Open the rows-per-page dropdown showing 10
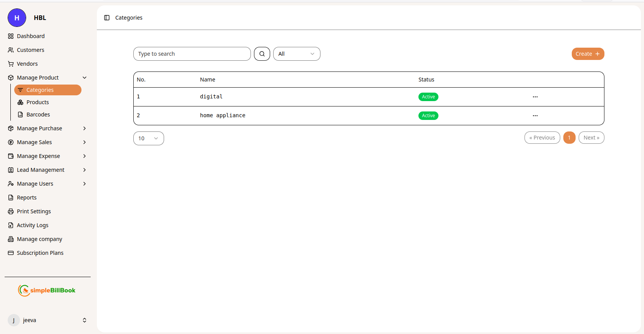The height and width of the screenshot is (334, 644). tap(148, 138)
